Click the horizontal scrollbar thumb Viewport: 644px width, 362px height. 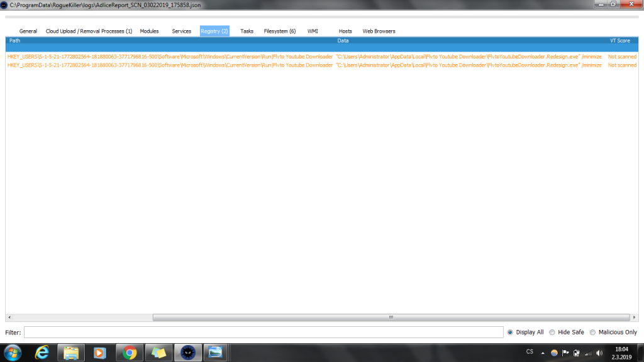(x=391, y=317)
